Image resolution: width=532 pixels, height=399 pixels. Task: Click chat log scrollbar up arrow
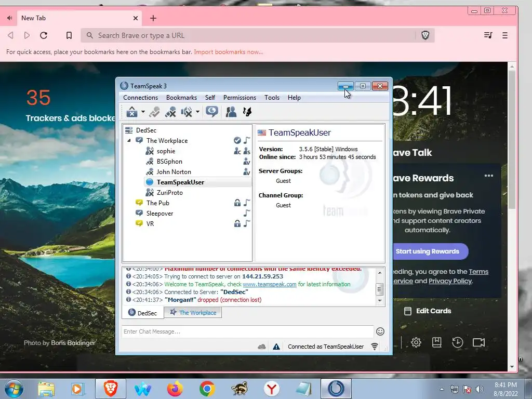tap(380, 272)
